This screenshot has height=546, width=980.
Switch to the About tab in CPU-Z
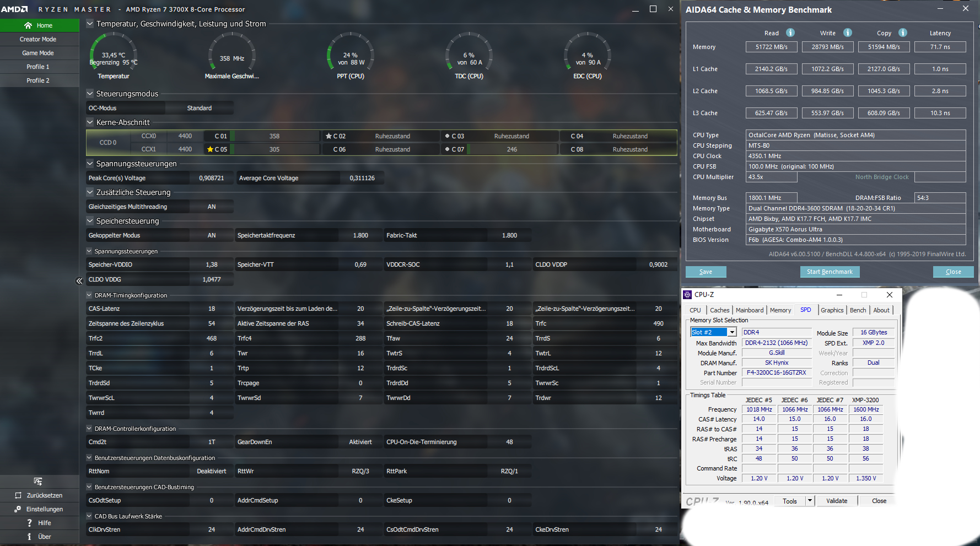click(x=881, y=310)
